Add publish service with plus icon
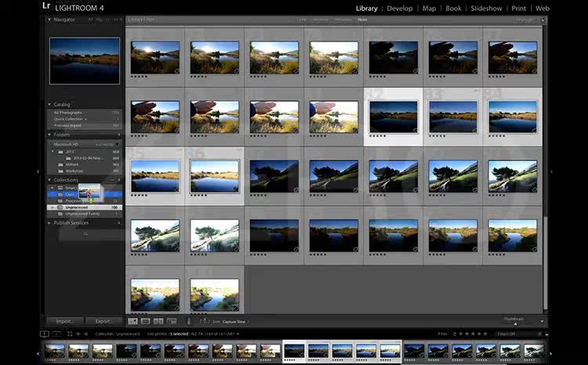 pyautogui.click(x=119, y=223)
